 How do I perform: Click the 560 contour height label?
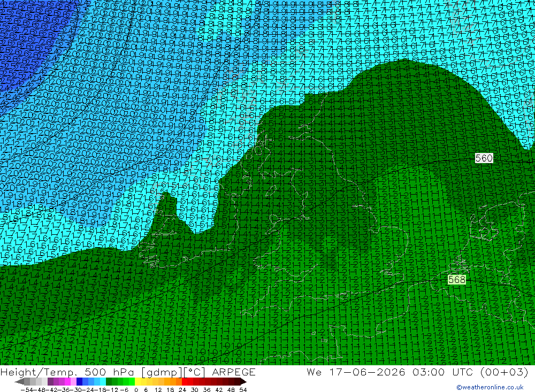click(484, 158)
